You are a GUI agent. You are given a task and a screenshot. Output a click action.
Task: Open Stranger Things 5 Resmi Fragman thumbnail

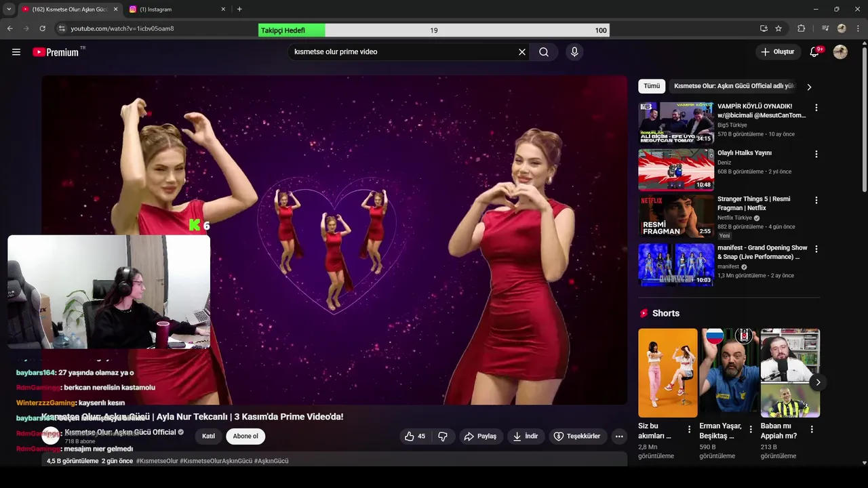tap(676, 216)
